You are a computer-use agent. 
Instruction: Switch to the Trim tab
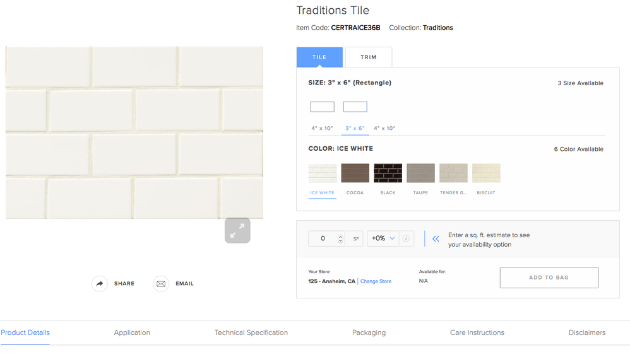point(369,57)
